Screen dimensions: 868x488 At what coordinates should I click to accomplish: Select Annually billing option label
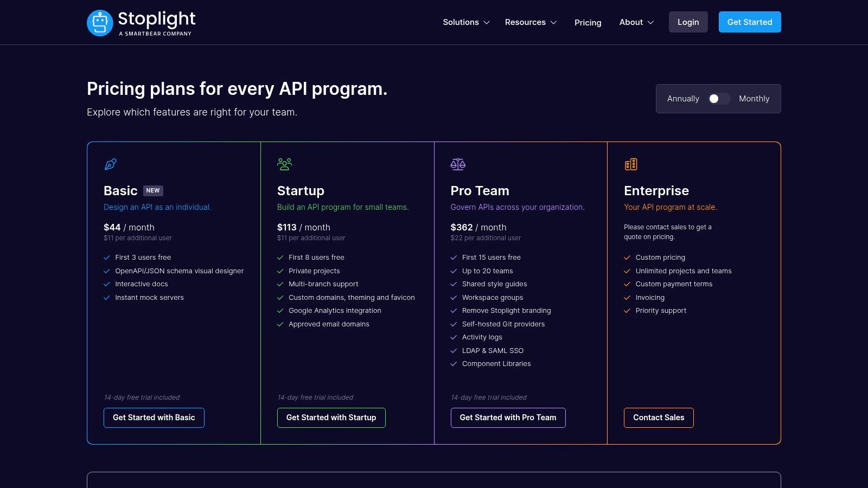click(x=683, y=99)
